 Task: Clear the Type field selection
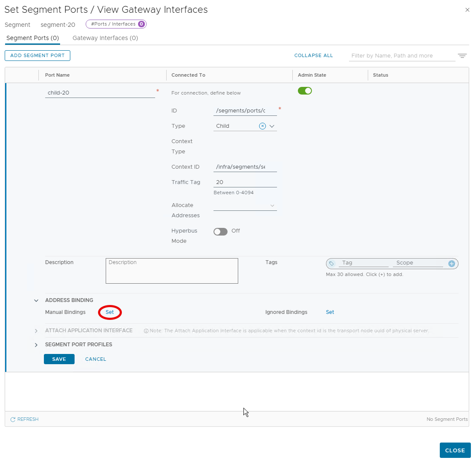[263, 126]
